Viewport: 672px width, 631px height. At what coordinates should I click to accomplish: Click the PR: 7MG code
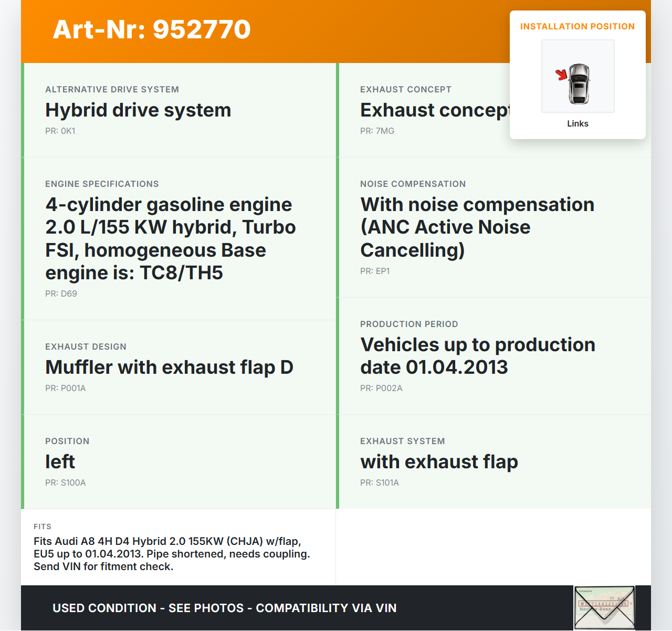377,131
